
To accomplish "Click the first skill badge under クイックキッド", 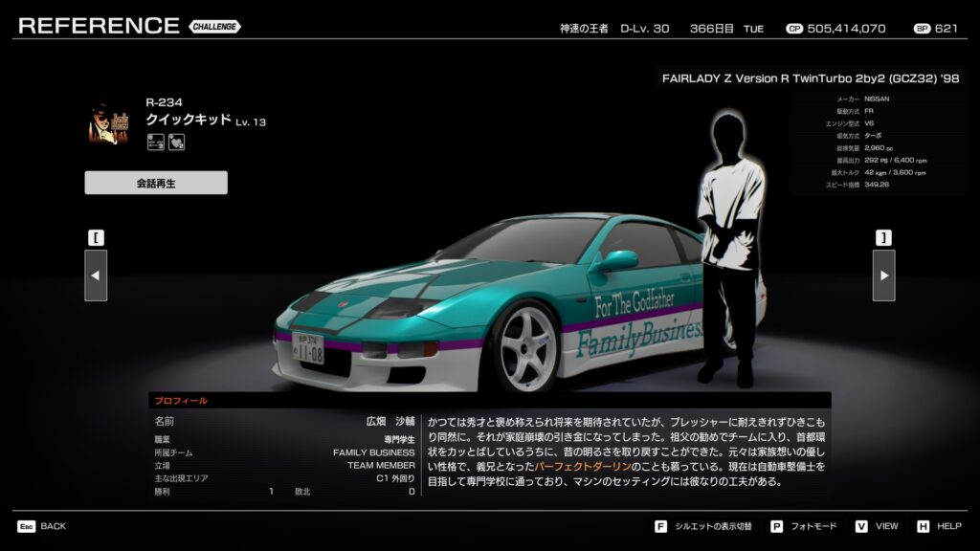I will [x=155, y=142].
